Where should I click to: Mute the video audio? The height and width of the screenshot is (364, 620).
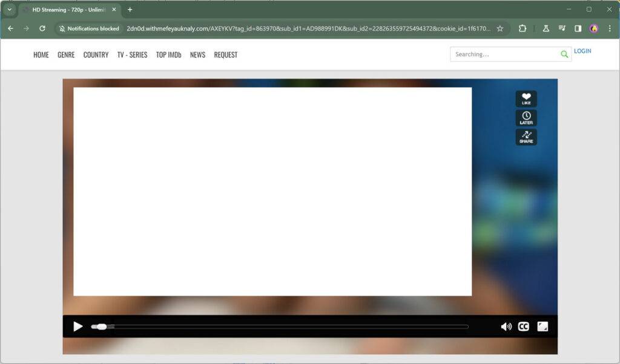[506, 327]
